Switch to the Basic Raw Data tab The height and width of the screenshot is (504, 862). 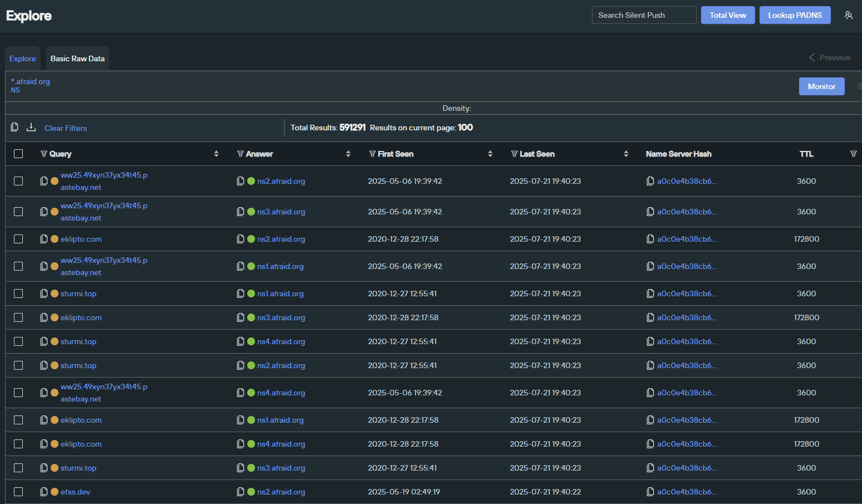pos(77,58)
